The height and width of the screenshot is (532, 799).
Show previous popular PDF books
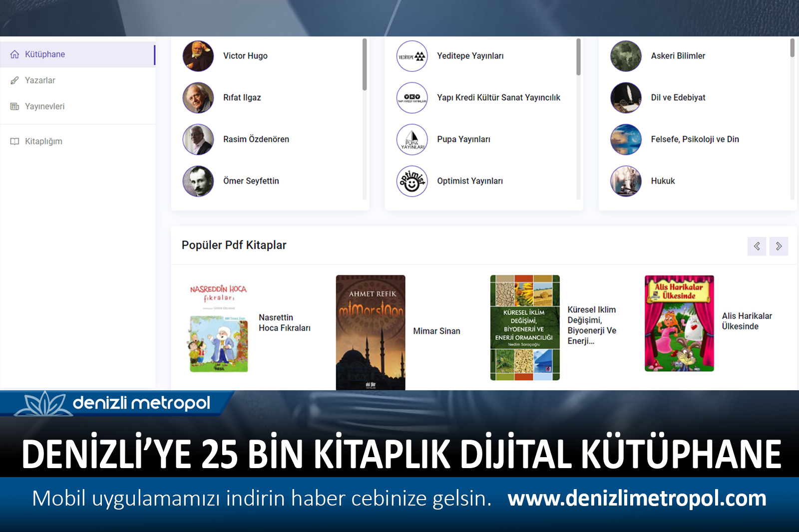coord(757,246)
